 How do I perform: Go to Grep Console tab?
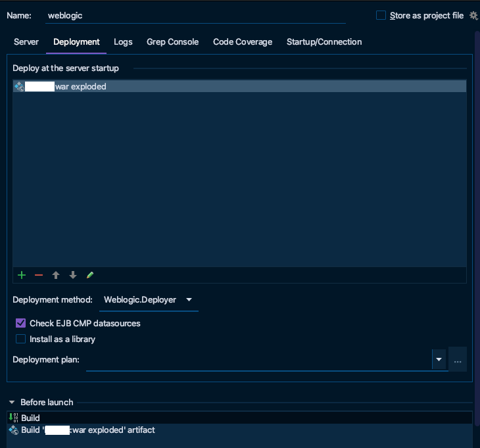173,42
